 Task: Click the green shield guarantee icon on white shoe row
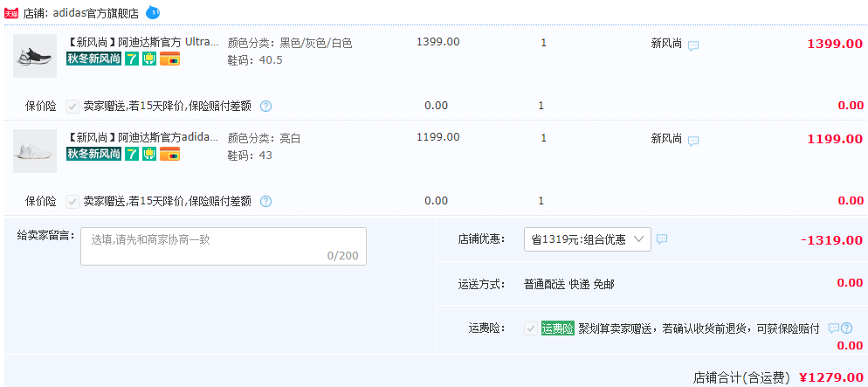[149, 154]
